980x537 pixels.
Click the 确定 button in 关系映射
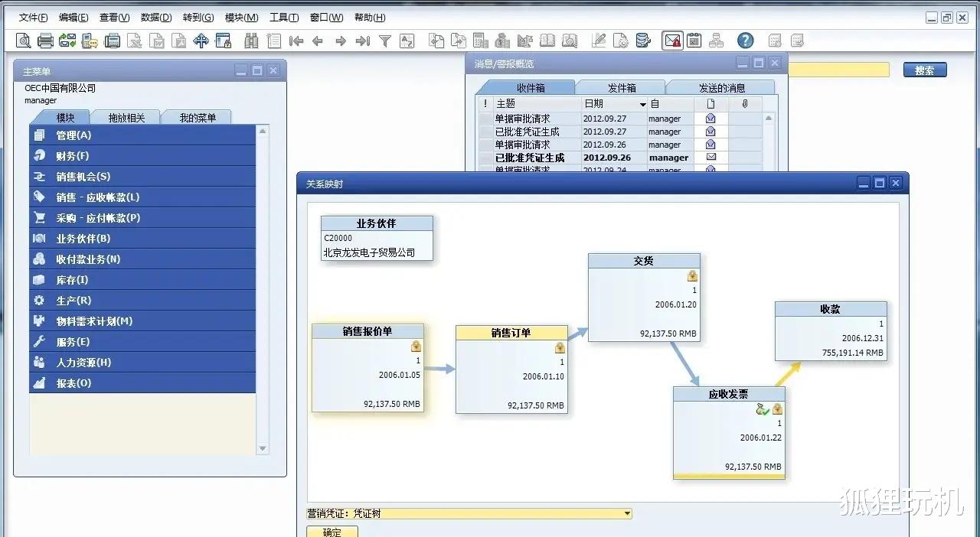pos(332,532)
